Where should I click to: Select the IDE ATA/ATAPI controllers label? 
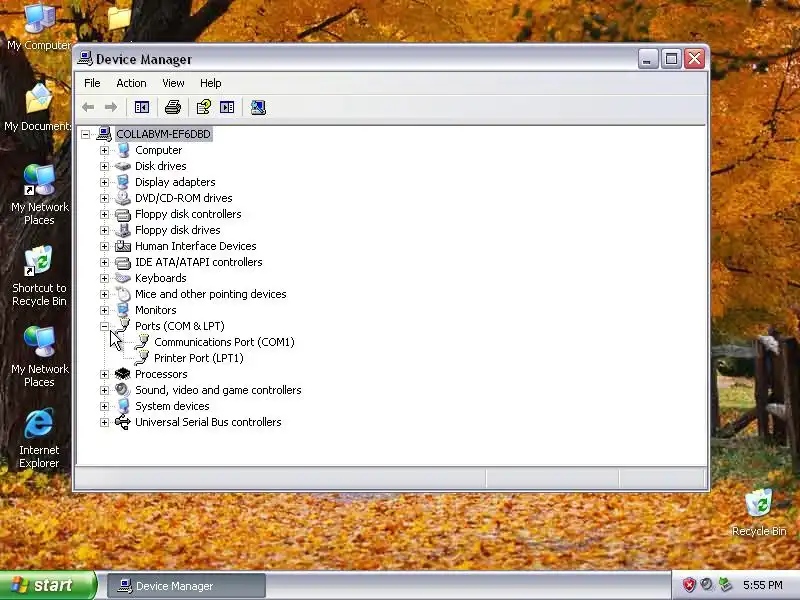pyautogui.click(x=198, y=262)
